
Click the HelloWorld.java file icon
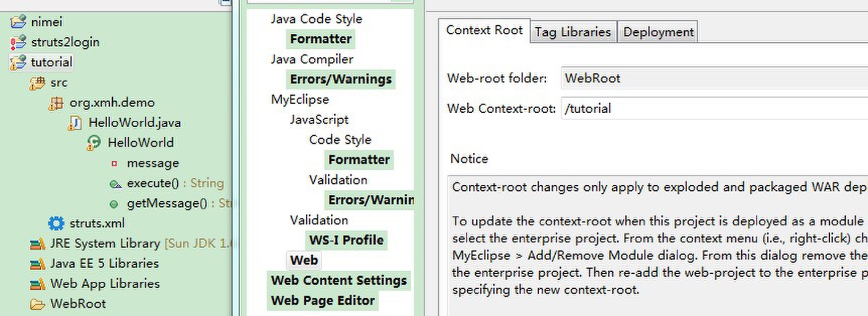tap(75, 123)
